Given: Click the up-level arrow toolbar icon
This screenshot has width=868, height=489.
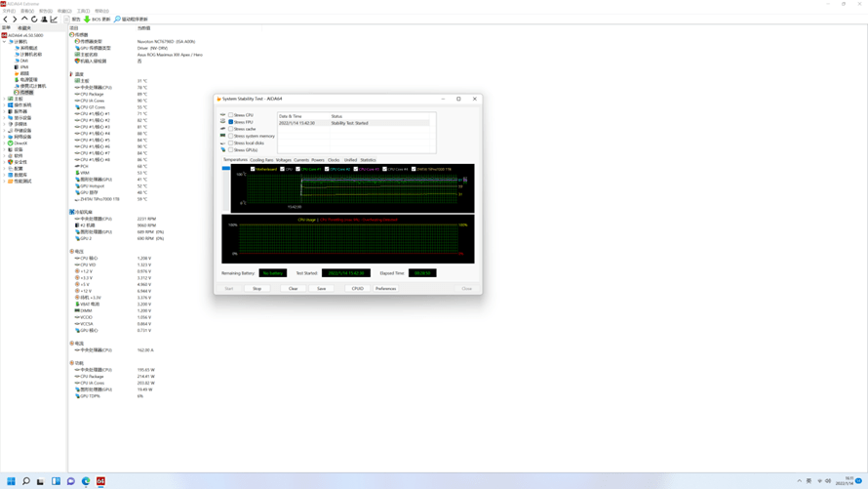Looking at the screenshot, I should [24, 19].
